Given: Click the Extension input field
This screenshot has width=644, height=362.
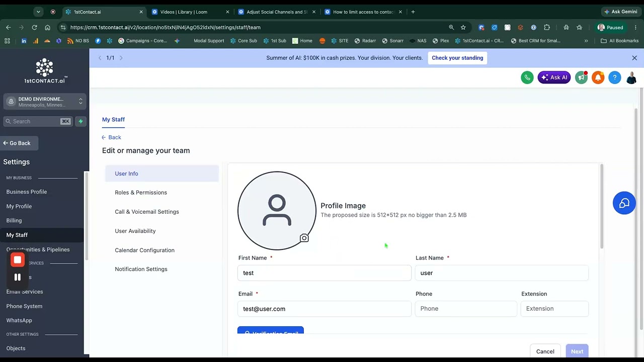Looking at the screenshot, I should tap(554, 309).
